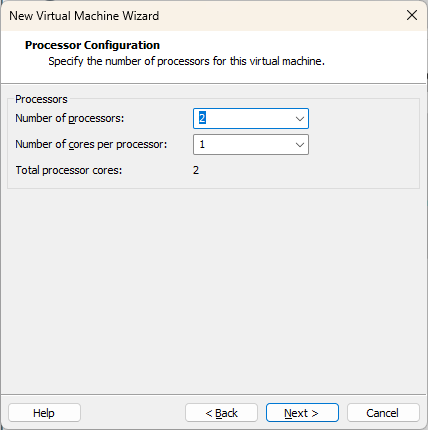Click the 'Total processor cores:' label

69,170
